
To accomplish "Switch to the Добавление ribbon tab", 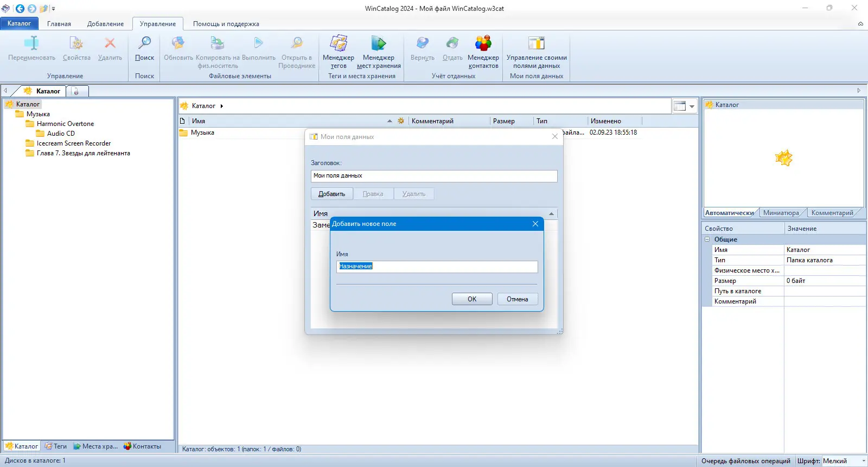I will [106, 24].
